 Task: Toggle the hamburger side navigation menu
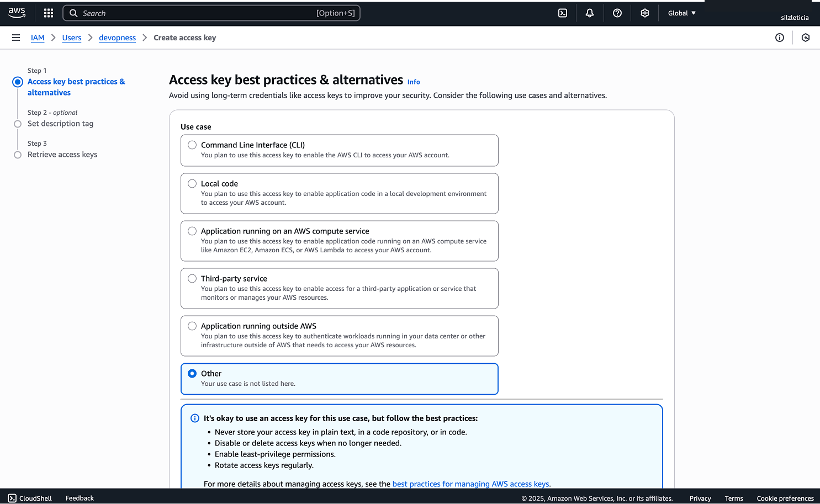click(x=16, y=38)
